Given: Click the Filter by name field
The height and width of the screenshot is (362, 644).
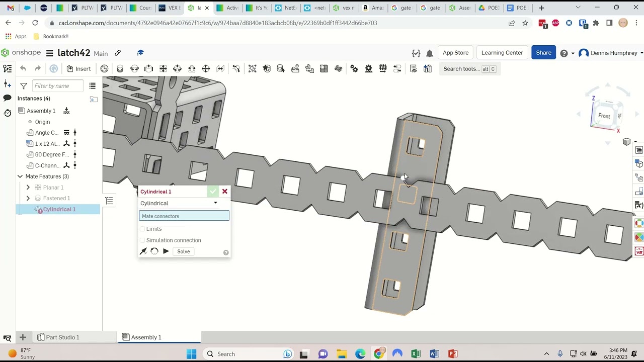Looking at the screenshot, I should 58,86.
